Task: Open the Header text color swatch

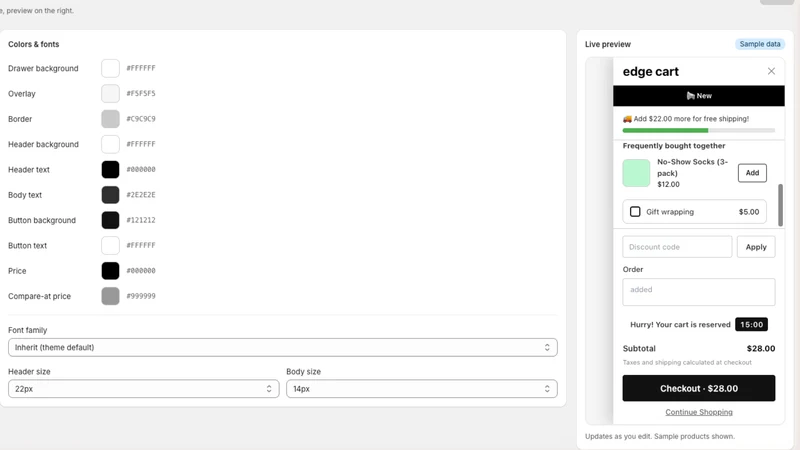Action: (x=110, y=169)
